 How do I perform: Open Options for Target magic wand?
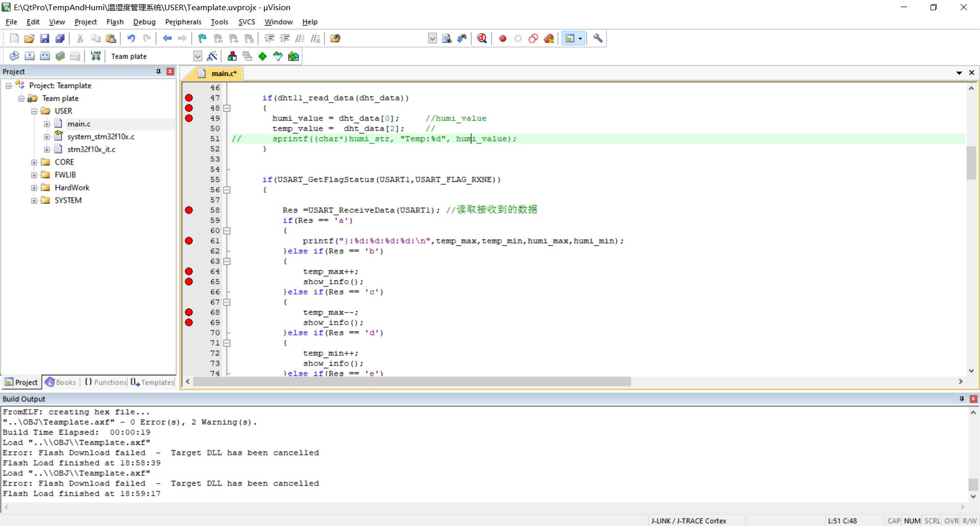coord(212,56)
